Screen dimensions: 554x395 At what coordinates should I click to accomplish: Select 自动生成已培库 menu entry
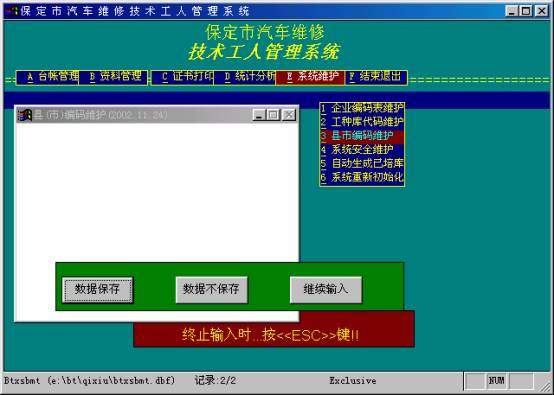click(362, 164)
